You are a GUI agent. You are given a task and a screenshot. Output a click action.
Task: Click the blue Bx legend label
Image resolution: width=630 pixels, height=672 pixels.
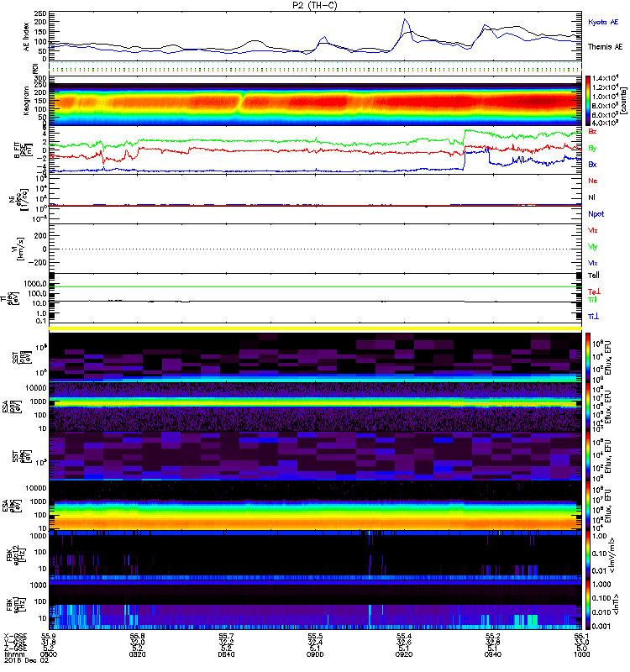(593, 165)
